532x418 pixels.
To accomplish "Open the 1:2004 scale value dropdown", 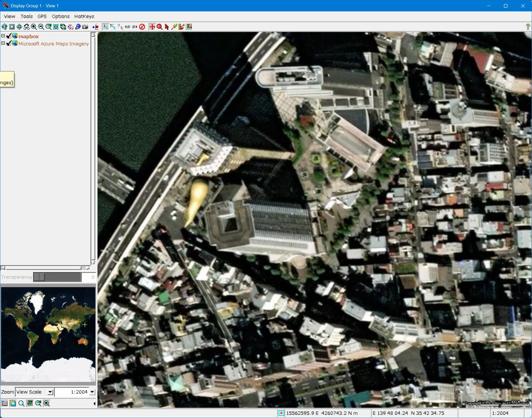I will 92,392.
